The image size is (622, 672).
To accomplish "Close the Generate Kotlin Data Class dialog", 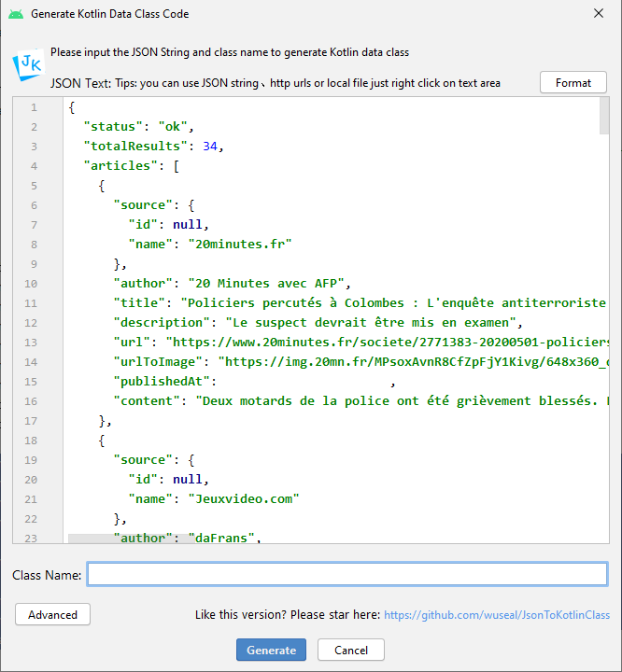I will click(x=598, y=14).
